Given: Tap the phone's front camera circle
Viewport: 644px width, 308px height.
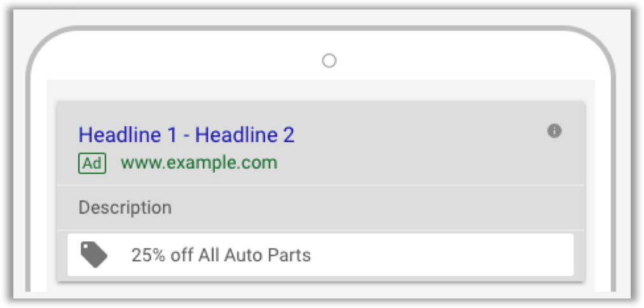Looking at the screenshot, I should [329, 61].
